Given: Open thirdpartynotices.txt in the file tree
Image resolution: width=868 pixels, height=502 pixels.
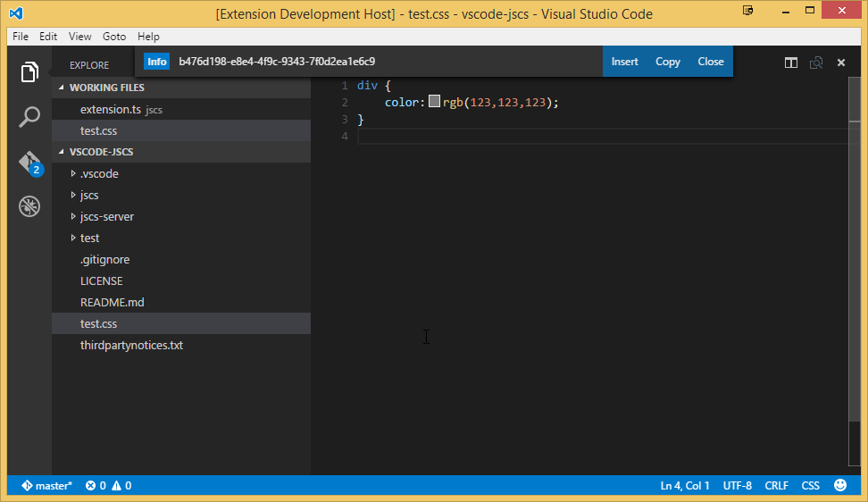Looking at the screenshot, I should click(x=181, y=345).
